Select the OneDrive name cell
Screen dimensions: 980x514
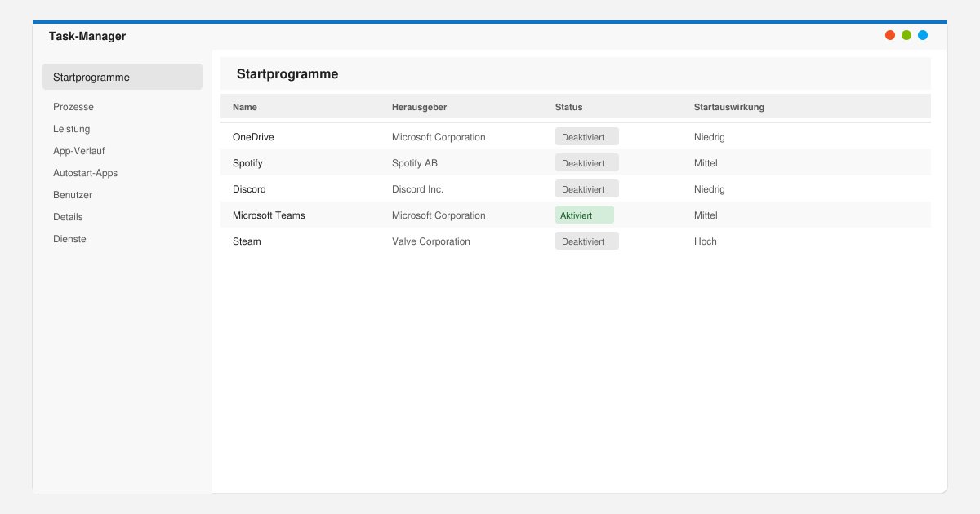pyautogui.click(x=253, y=137)
